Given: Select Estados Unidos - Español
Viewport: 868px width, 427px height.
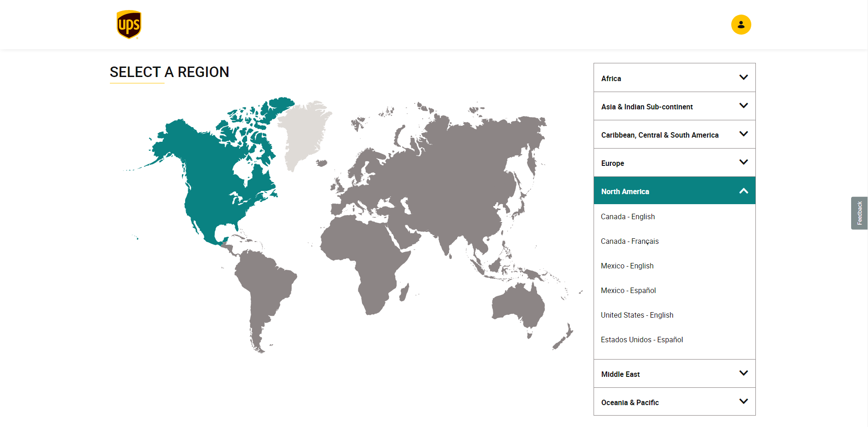Looking at the screenshot, I should 641,340.
